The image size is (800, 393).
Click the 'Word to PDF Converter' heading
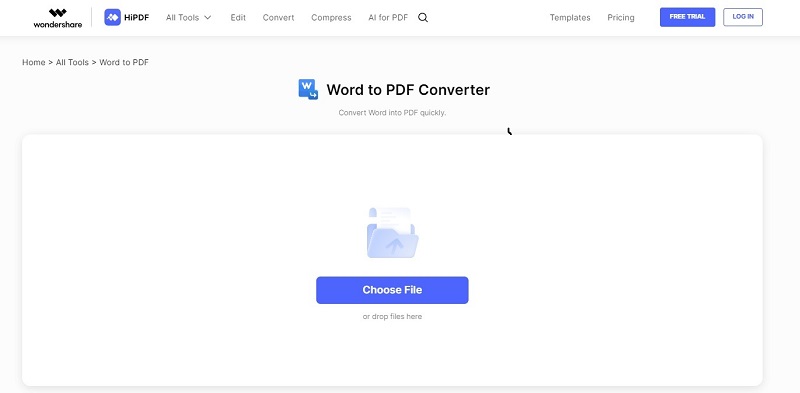coord(408,90)
